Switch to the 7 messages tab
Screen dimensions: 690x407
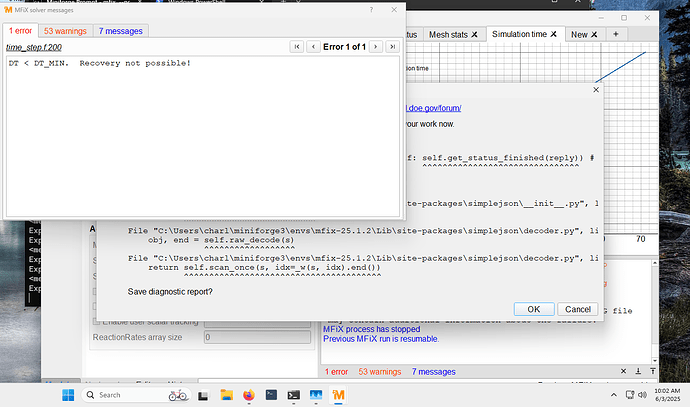click(121, 31)
